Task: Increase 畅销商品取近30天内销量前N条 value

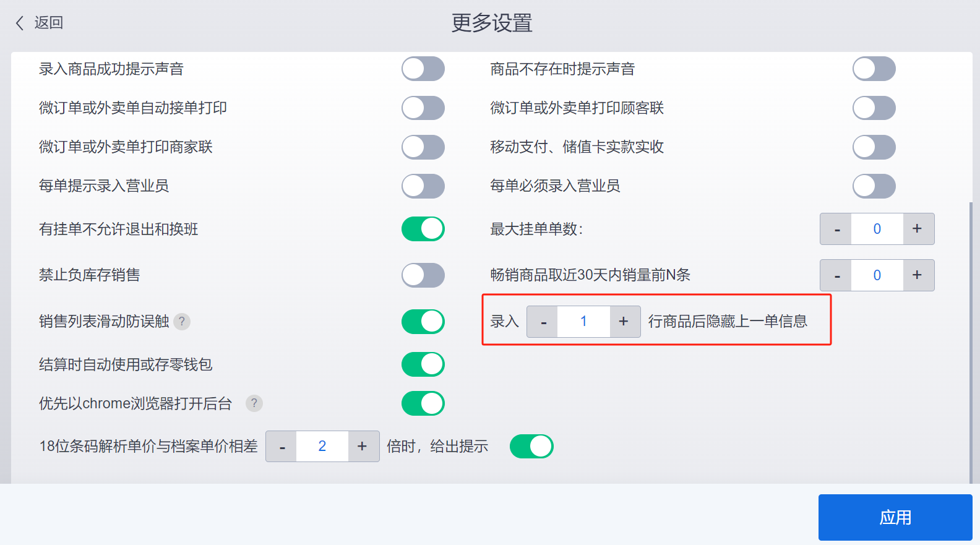Action: [918, 275]
